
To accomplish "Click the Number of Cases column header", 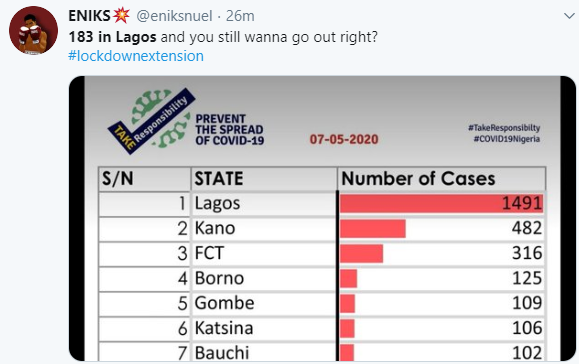I will [x=418, y=179].
